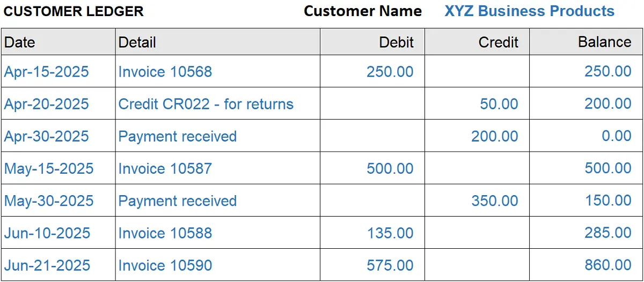
Task: Select the Apr-30-2025 date cell
Action: point(47,136)
